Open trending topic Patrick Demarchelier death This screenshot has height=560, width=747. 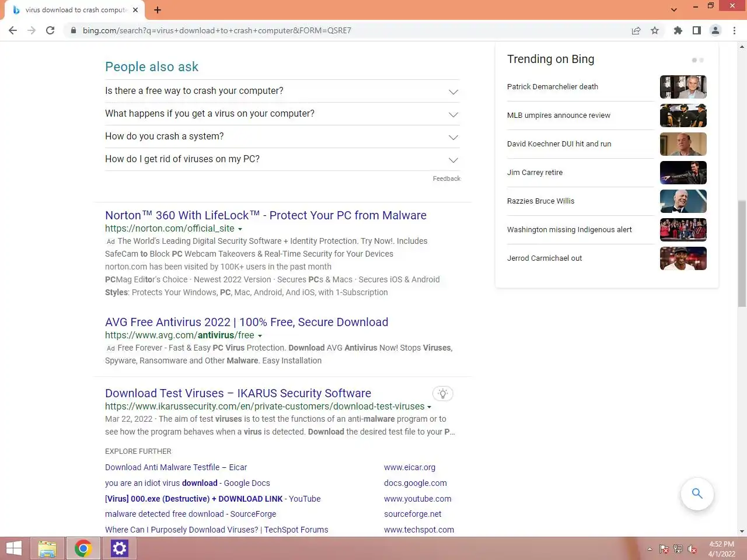pyautogui.click(x=553, y=87)
